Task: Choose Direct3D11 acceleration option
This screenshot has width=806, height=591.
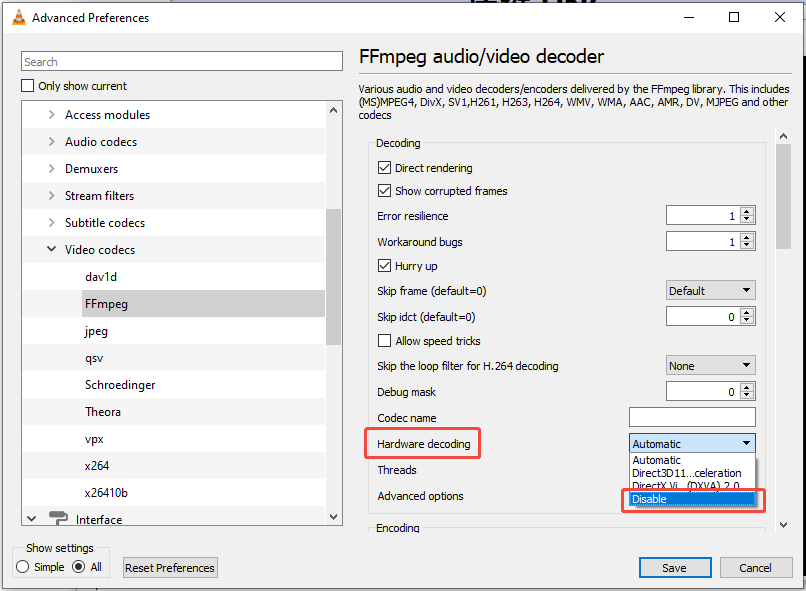Action: 692,473
